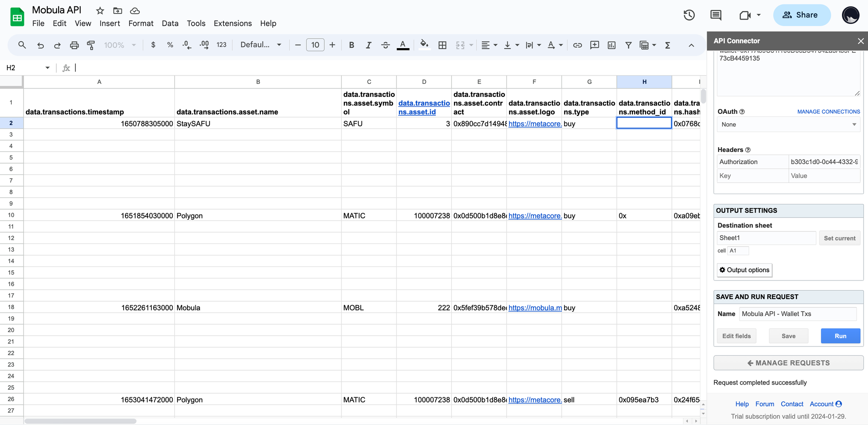Open cell borders options

point(442,45)
